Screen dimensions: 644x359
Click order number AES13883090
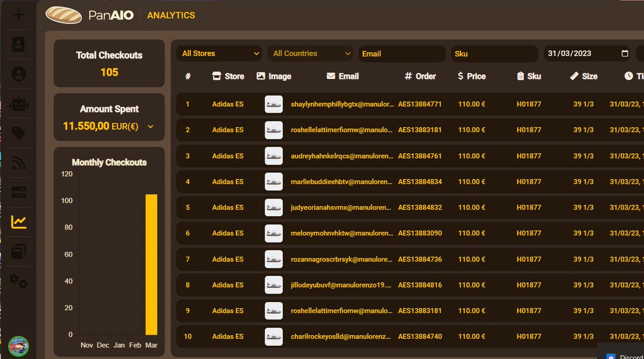click(420, 233)
